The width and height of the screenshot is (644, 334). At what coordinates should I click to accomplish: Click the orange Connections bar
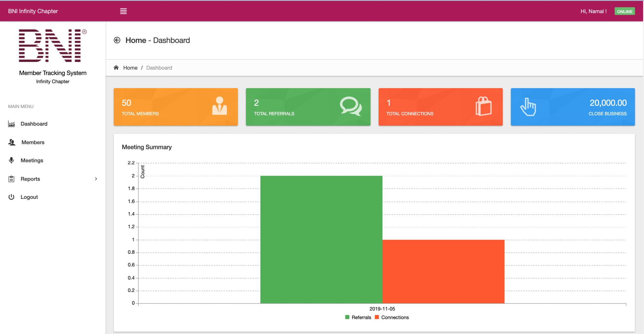(443, 271)
